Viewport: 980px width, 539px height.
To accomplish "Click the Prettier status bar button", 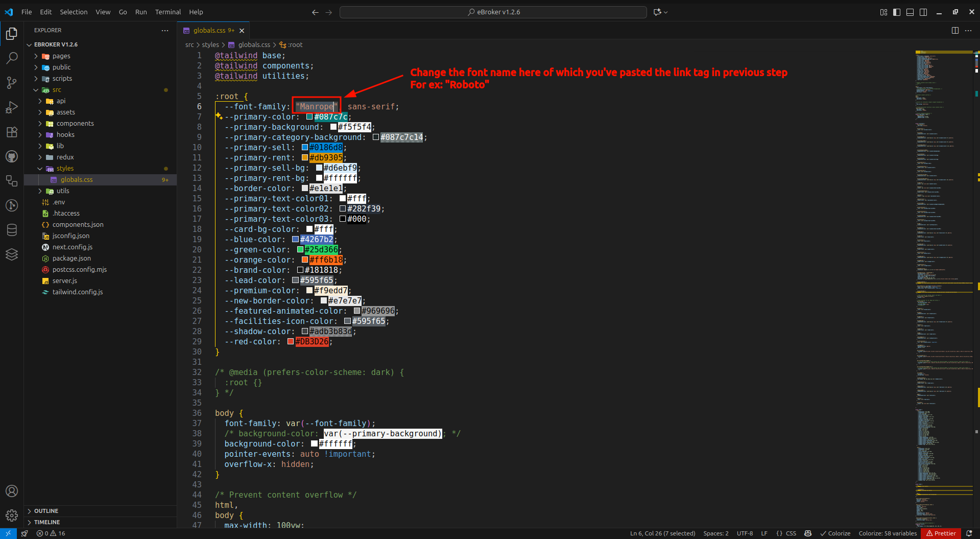I will pos(941,533).
